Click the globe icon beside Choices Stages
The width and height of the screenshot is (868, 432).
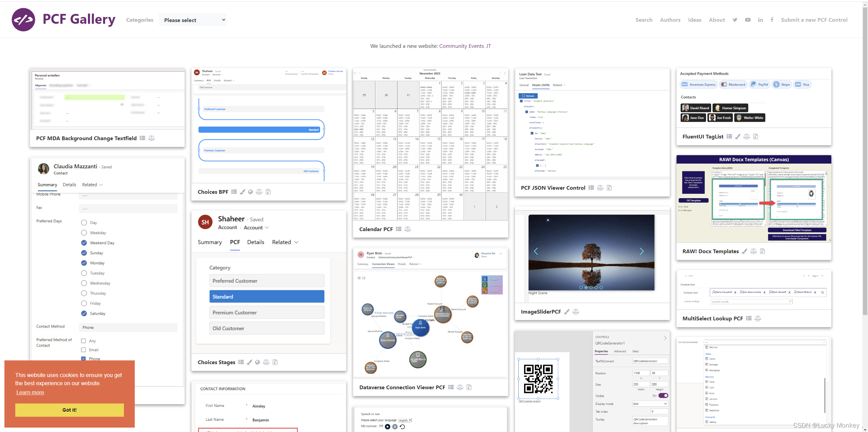coord(258,362)
